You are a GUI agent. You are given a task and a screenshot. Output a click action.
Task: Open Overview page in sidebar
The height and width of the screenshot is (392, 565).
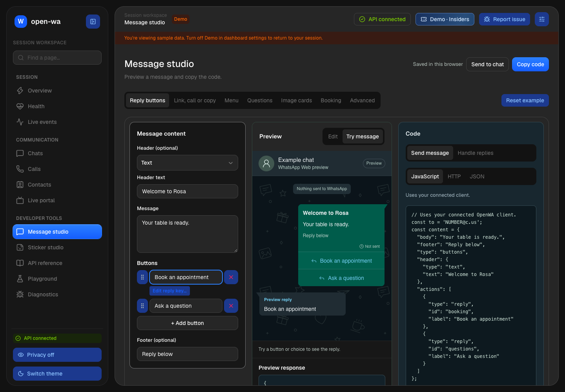(x=57, y=91)
